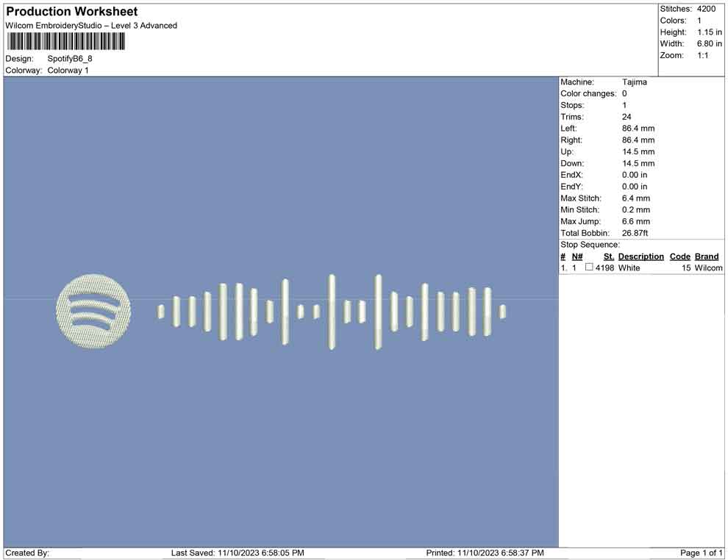This screenshot has height=560, width=728.
Task: Click the Stop Sequence heading
Action: coord(590,245)
